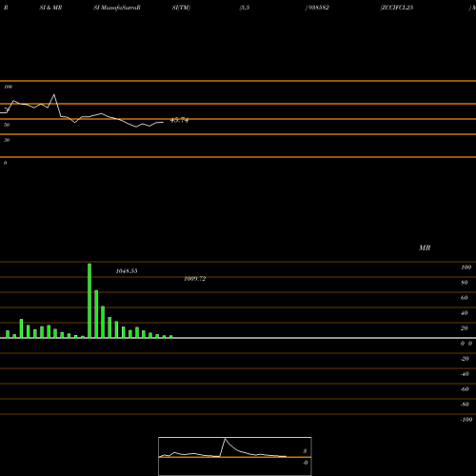
Task: Click the 80 label on the MR axis
Action: pyautogui.click(x=465, y=283)
